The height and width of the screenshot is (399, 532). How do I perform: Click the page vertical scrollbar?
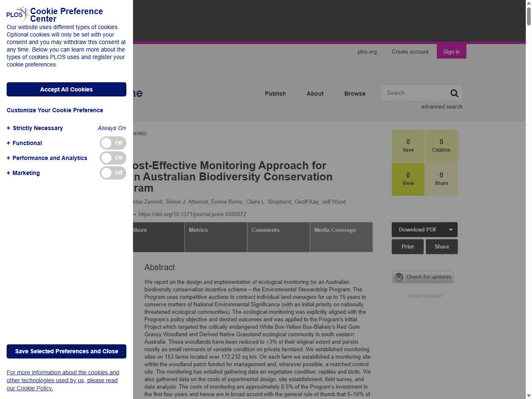pos(528,17)
